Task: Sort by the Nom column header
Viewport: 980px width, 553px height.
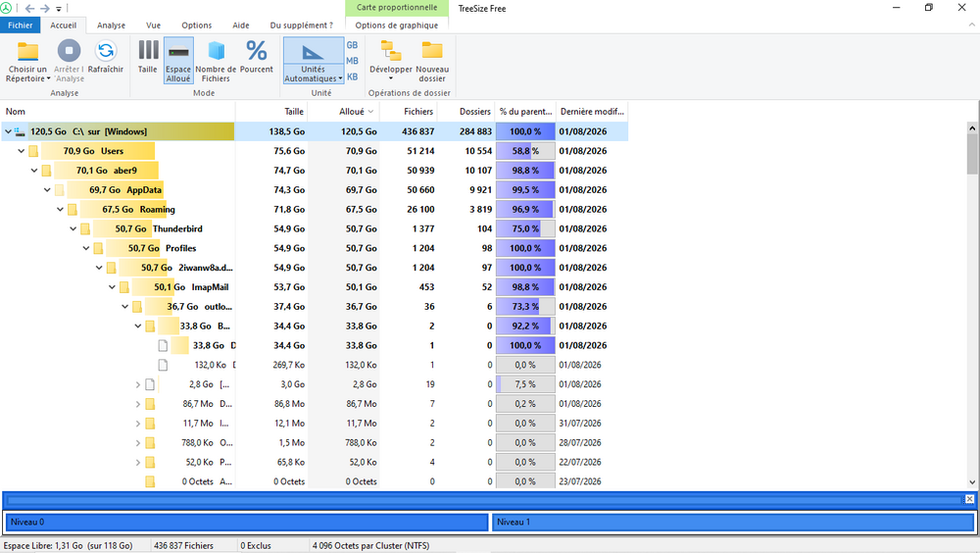Action: coord(119,112)
